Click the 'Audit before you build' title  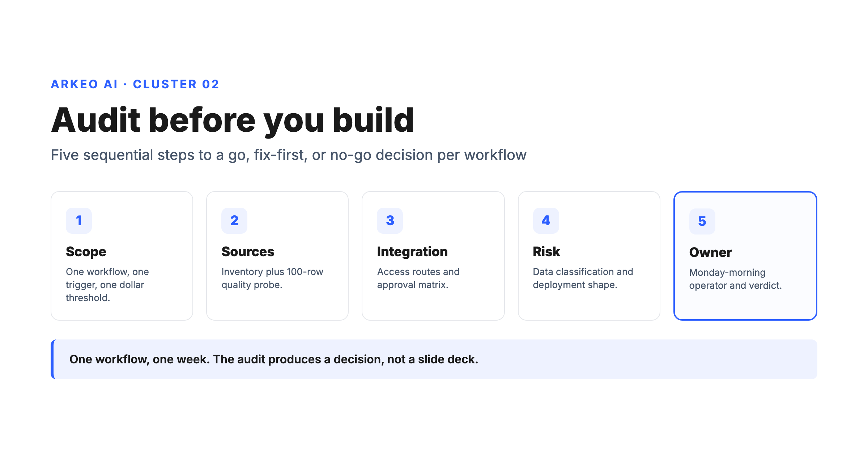click(x=233, y=121)
